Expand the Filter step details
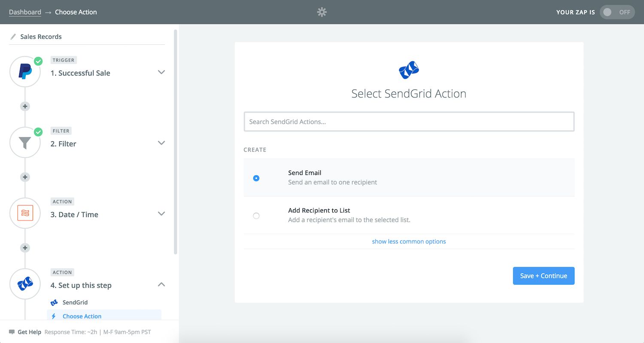The height and width of the screenshot is (343, 644). coord(161,143)
